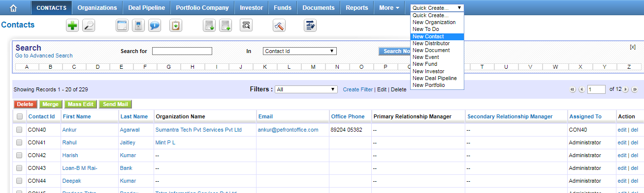
Task: Filter contacts by letter Z
Action: (629, 67)
